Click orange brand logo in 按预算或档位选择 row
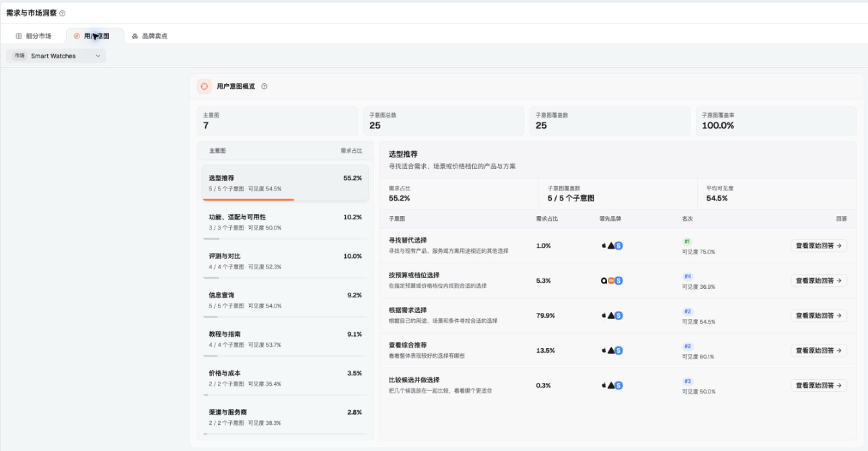The width and height of the screenshot is (868, 451). click(x=612, y=281)
